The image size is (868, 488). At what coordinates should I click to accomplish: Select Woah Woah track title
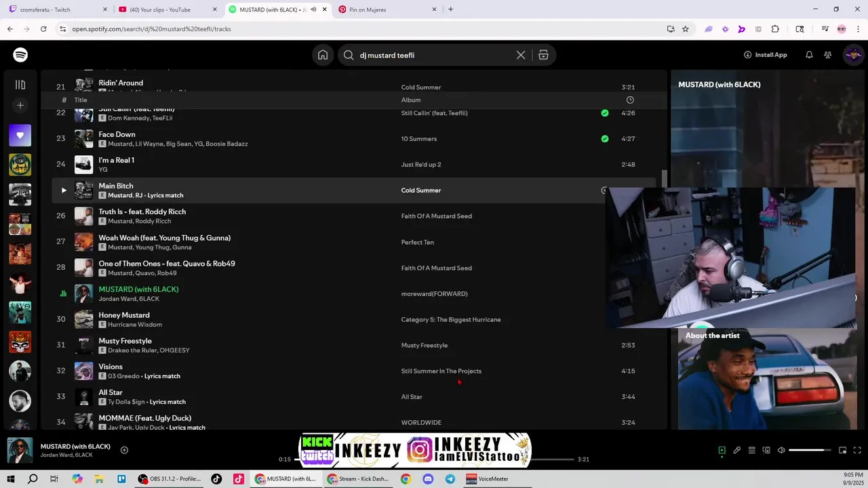click(165, 238)
